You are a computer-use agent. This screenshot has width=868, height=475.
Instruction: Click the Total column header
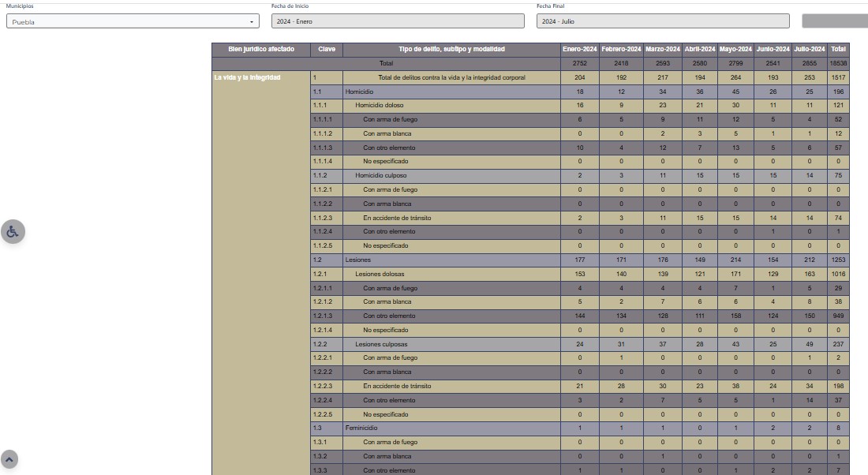[838, 49]
